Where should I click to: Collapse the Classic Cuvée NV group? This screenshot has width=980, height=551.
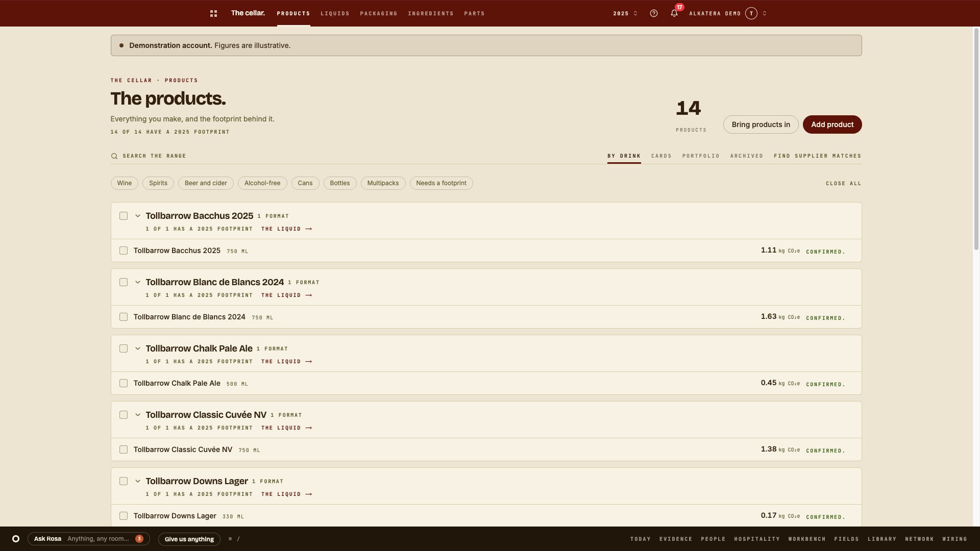(138, 415)
